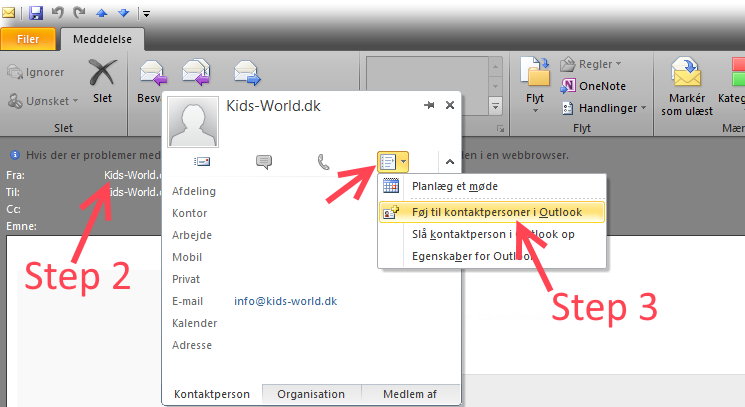Switch to the Organisation tab

tap(311, 394)
